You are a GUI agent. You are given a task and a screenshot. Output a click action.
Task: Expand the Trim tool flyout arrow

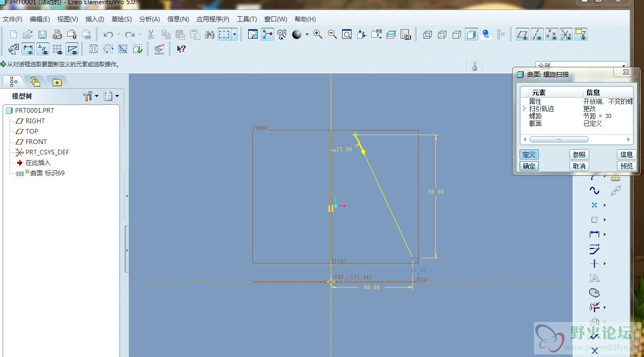[605, 307]
